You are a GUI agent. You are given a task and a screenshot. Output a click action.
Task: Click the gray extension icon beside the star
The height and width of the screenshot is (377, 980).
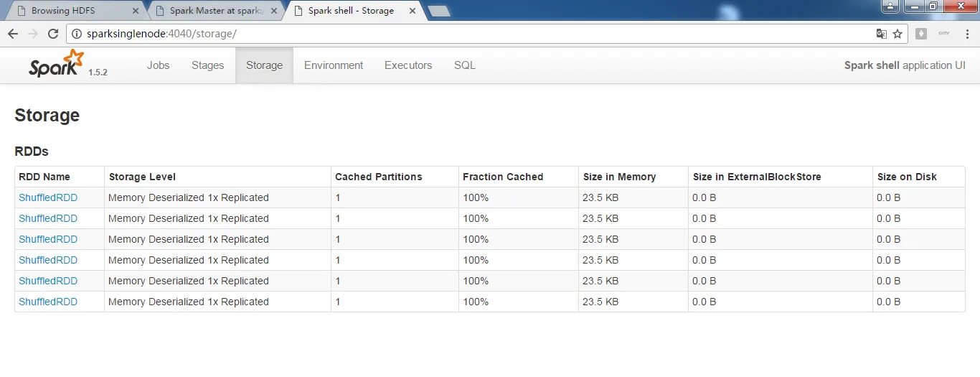pos(921,34)
